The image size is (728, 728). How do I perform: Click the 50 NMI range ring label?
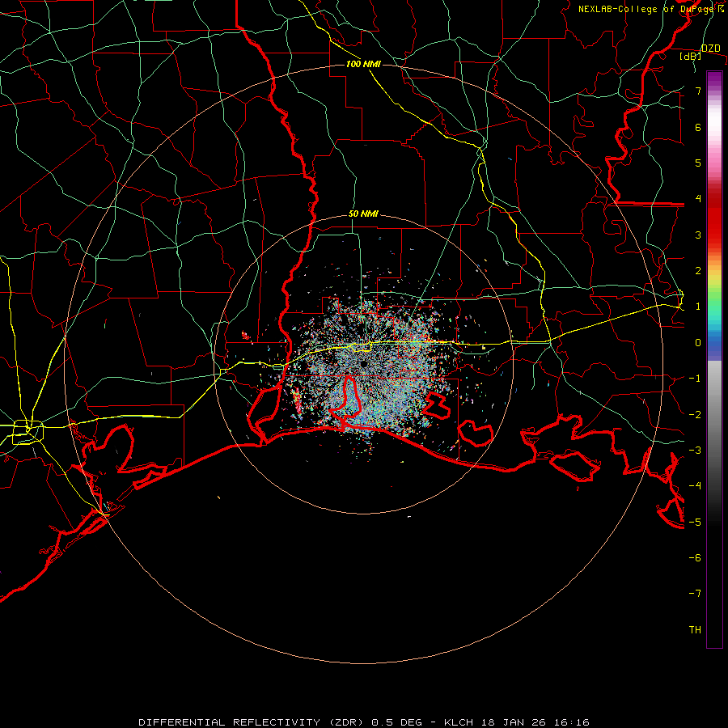363,214
